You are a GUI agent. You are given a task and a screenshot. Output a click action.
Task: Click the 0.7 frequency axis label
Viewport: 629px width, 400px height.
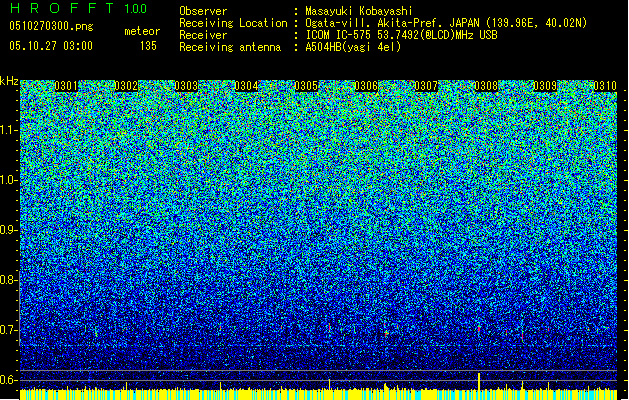tap(8, 330)
